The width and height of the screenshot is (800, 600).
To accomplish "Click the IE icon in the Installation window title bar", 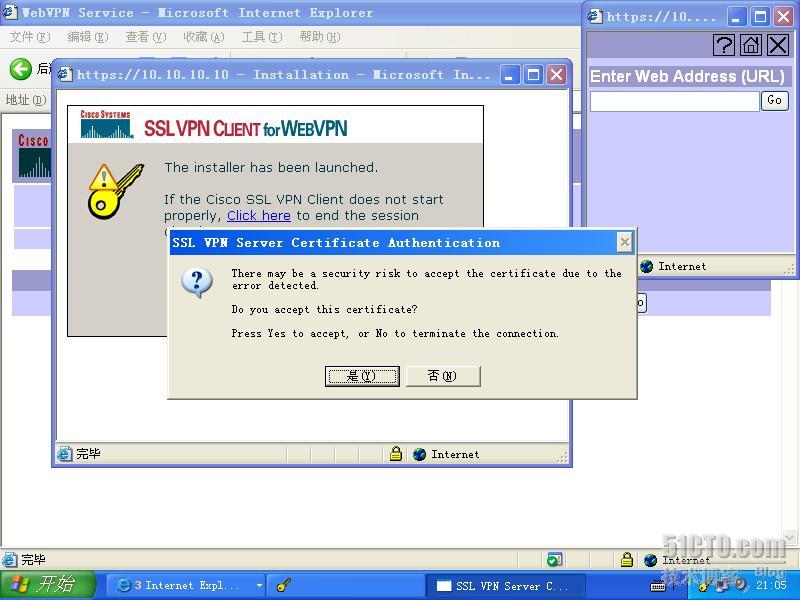I will pyautogui.click(x=65, y=75).
